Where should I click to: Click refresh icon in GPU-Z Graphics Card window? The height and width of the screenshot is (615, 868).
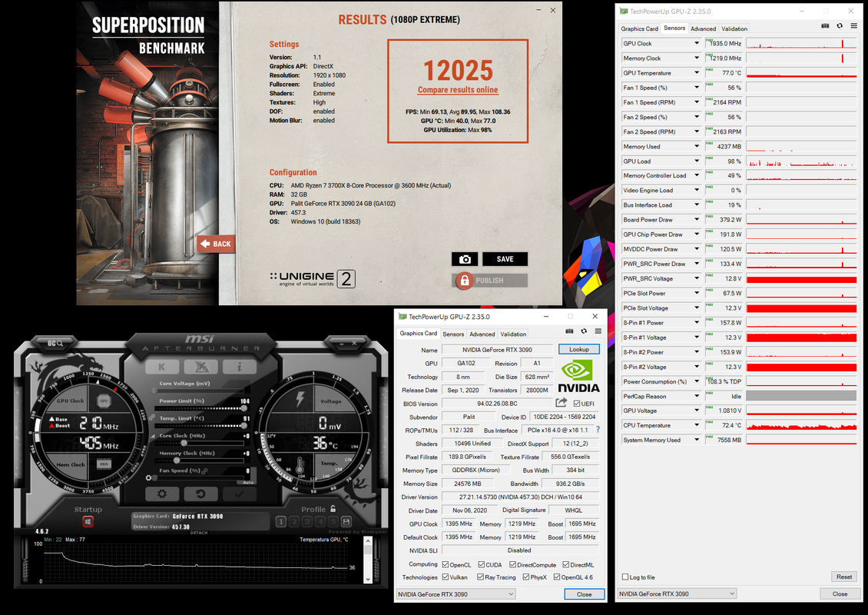pos(584,331)
